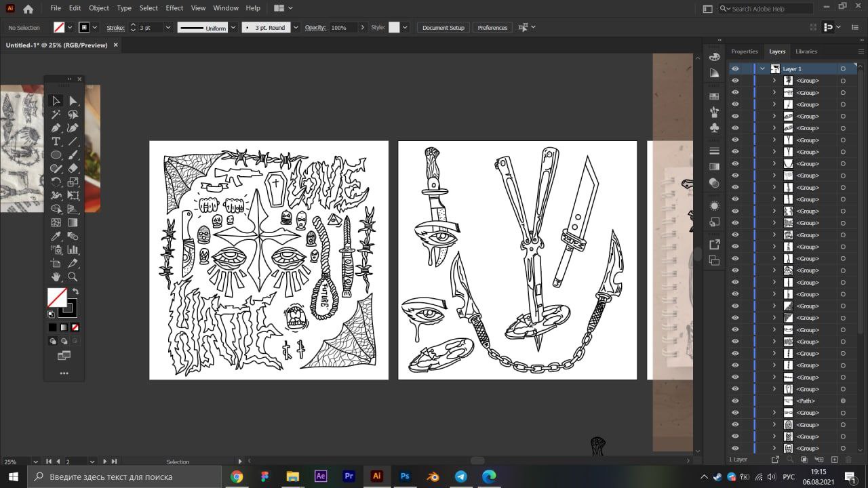Choose the Ellipse shape tool
This screenshot has height=488, width=868.
[x=56, y=155]
